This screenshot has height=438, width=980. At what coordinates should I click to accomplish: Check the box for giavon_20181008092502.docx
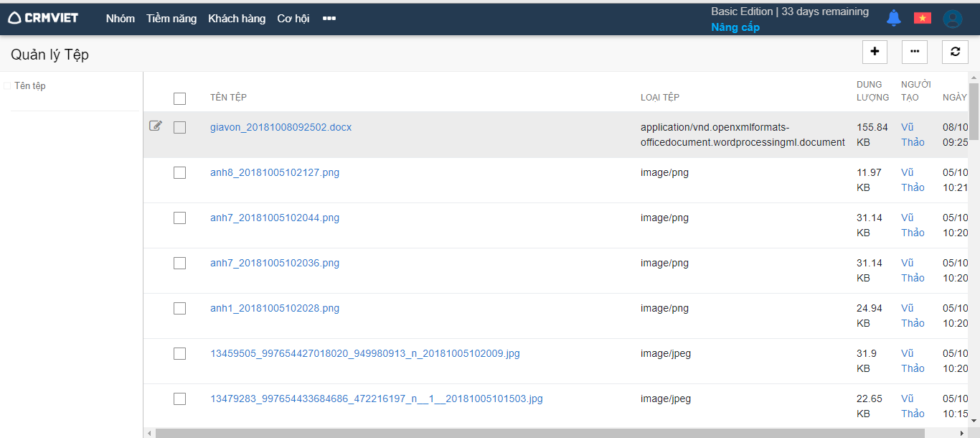(179, 127)
